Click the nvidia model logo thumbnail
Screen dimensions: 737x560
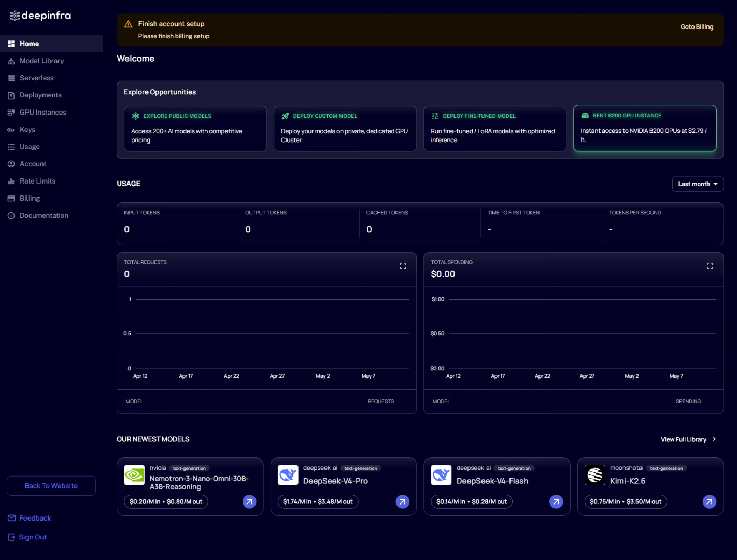click(x=134, y=475)
